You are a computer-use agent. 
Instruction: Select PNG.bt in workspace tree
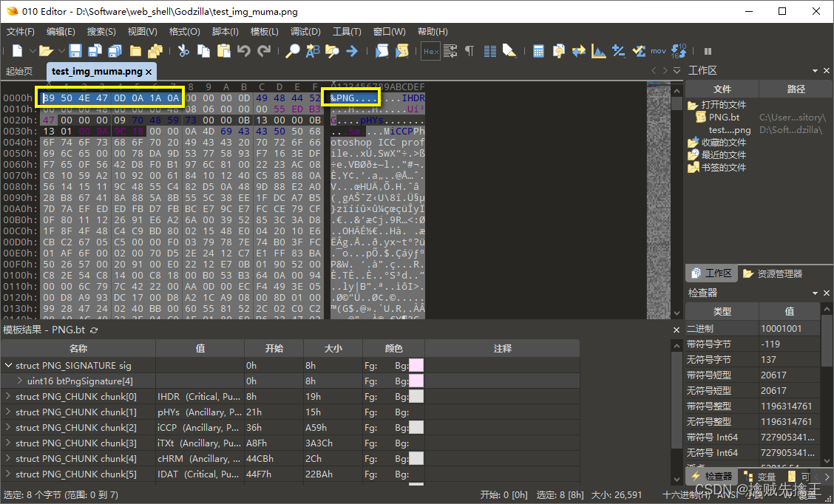click(724, 117)
